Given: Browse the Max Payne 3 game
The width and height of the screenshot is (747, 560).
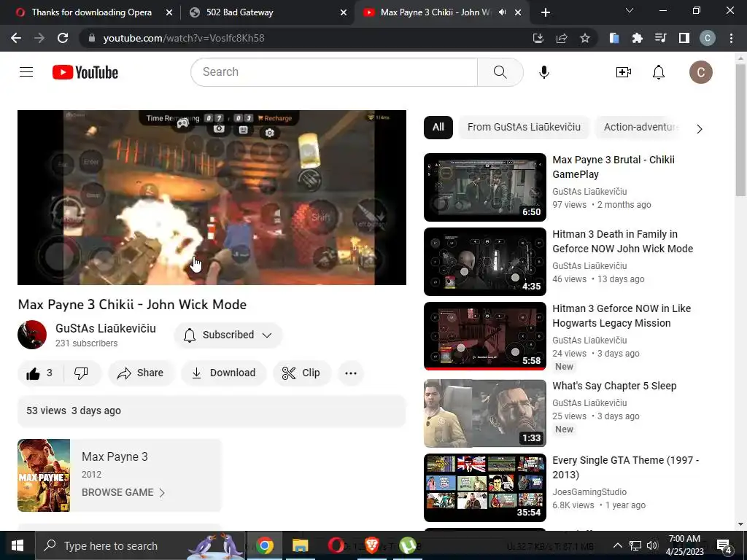Looking at the screenshot, I should point(123,492).
